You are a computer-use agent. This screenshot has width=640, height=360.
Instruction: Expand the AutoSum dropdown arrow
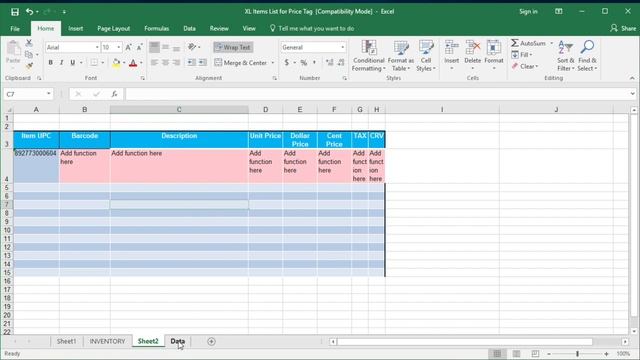coord(551,43)
